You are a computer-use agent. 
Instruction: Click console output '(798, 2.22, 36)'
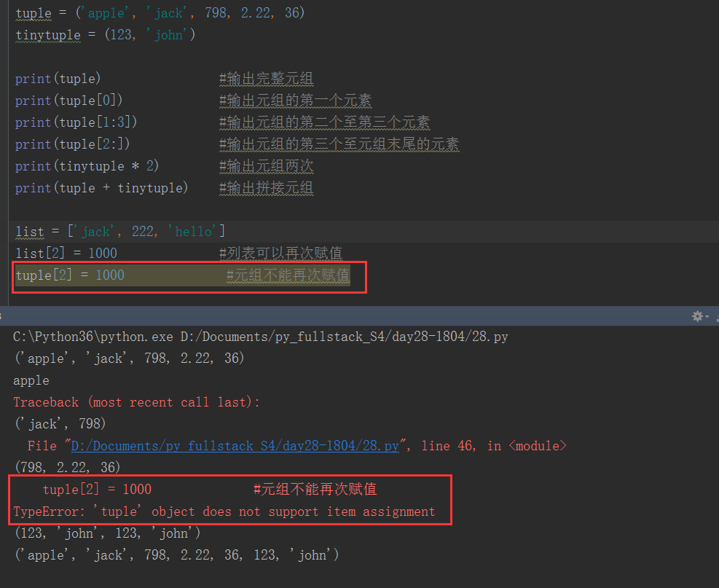(68, 467)
